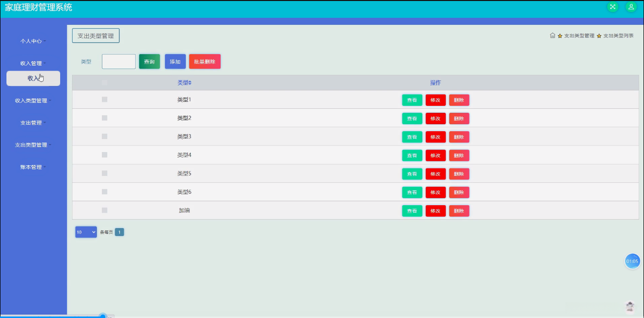Viewport: 644px width, 318px height.
Task: Click the video progress slider handle
Action: click(x=103, y=316)
